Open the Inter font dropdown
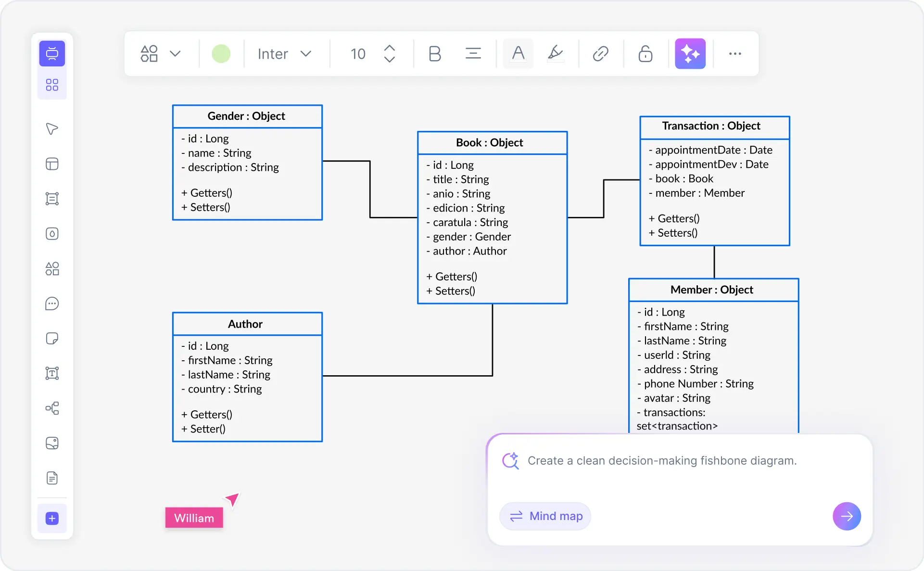924x571 pixels. (x=285, y=53)
